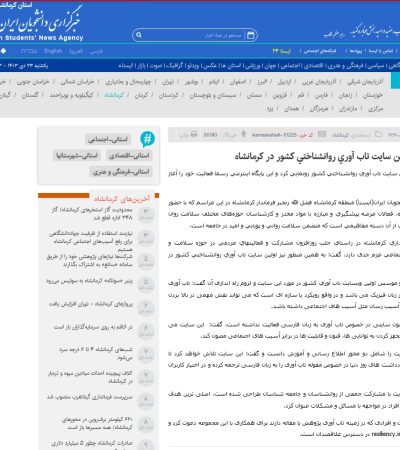Open the تماس با ایسنا link
400x450 pixels.
tap(381, 51)
